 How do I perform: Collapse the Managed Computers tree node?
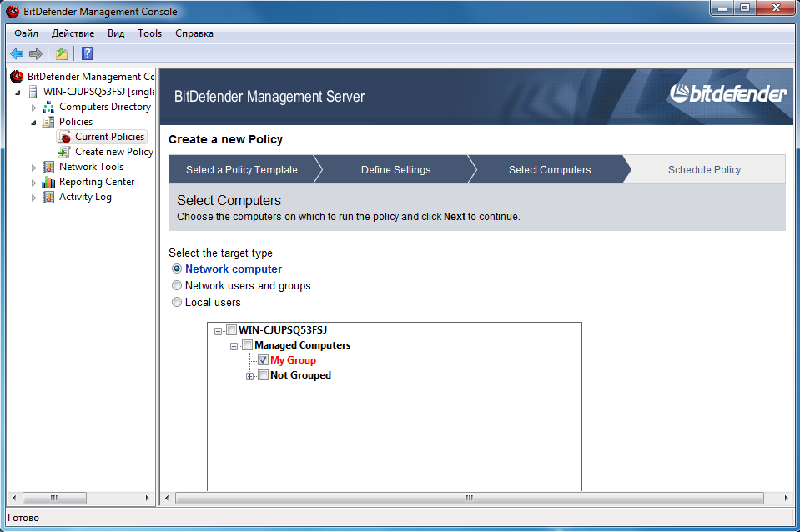point(234,346)
